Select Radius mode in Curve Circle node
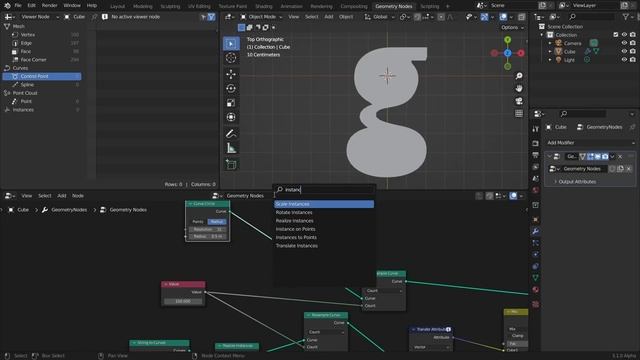Screen dimensions: 640x360 pyautogui.click(x=217, y=222)
